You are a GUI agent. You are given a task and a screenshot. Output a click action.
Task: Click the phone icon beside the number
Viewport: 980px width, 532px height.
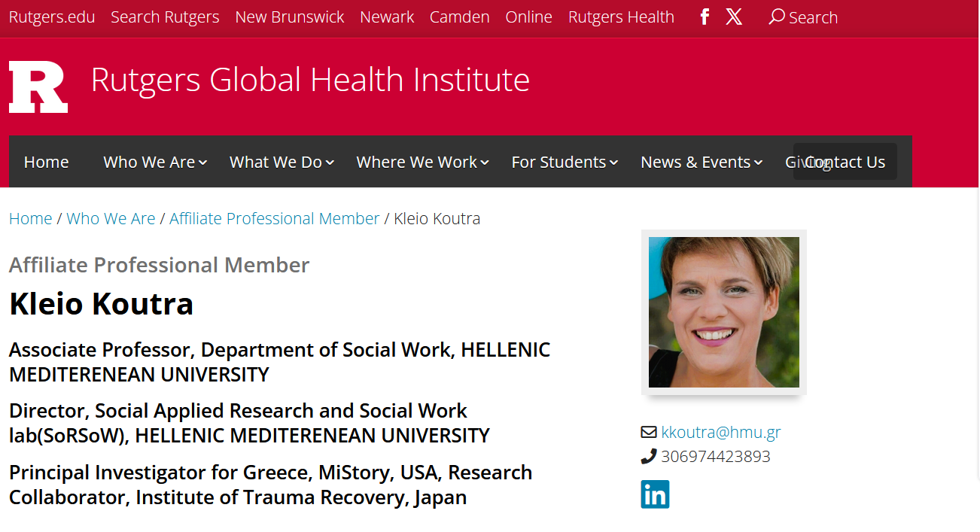pyautogui.click(x=649, y=456)
